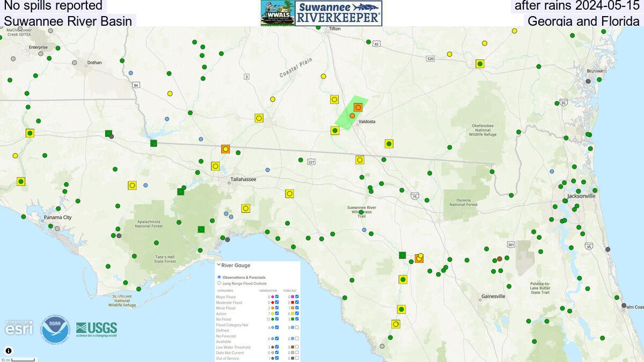Screen dimensions: 644x362
Task: Click 'Suwannee River Basin' header text
Action: (x=68, y=21)
